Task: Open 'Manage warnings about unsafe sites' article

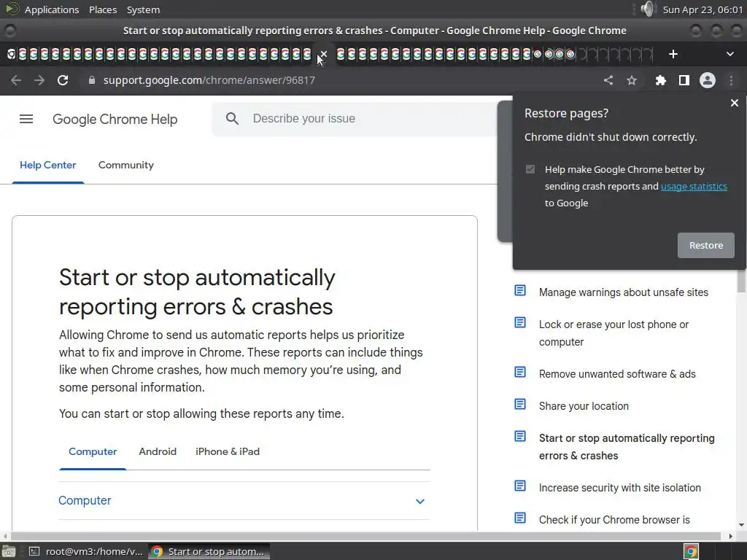Action: pos(624,292)
